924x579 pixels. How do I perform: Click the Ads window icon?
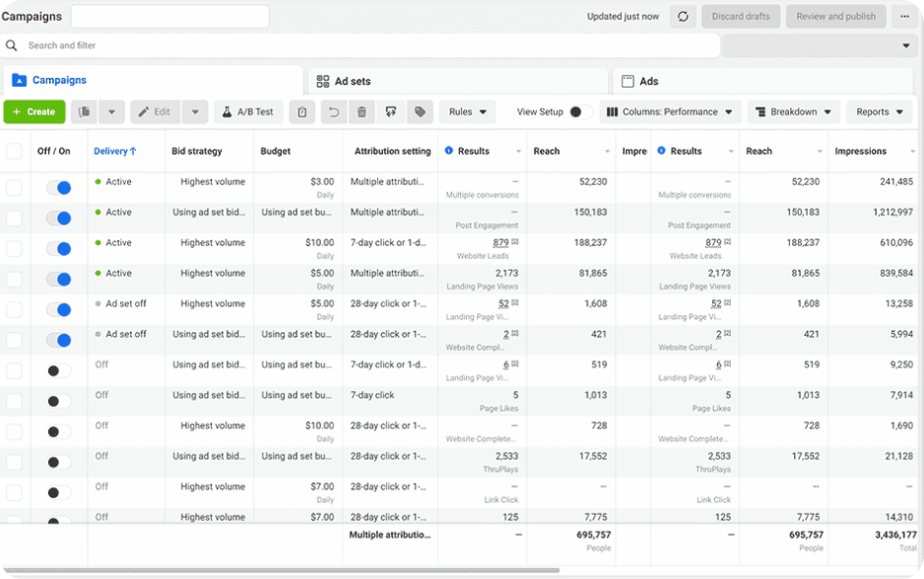click(628, 82)
